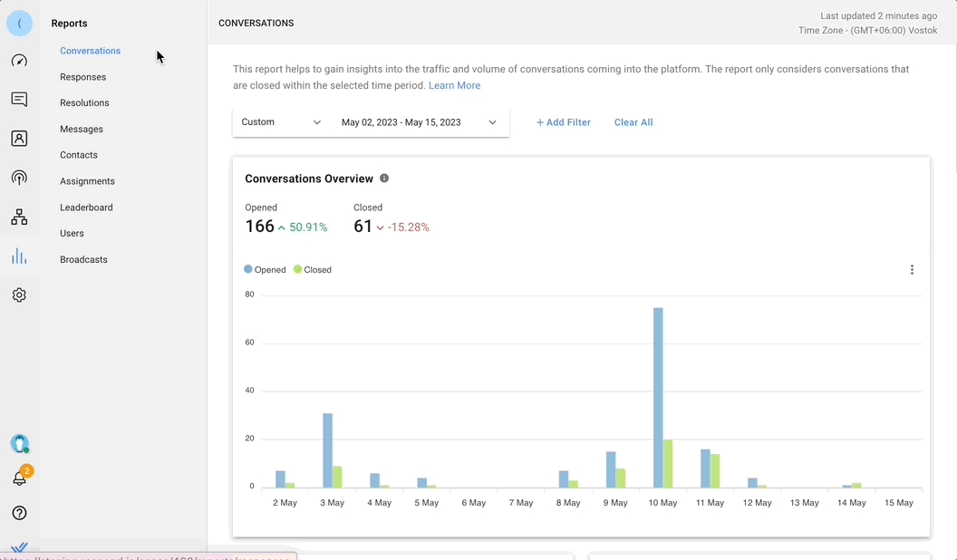
Task: Click the tall blue 10 May bar
Action: coord(658,399)
